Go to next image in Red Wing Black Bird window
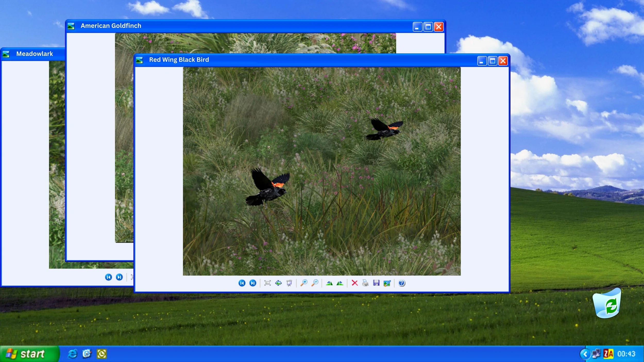 (253, 283)
